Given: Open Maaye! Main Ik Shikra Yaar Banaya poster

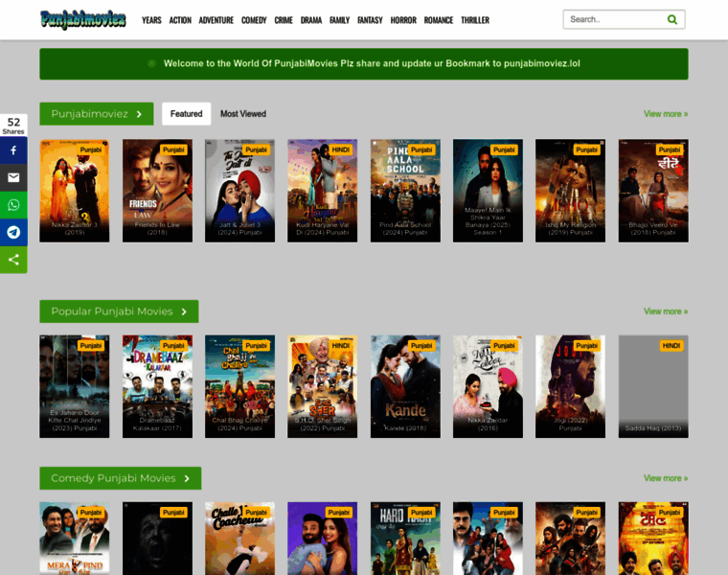Looking at the screenshot, I should tap(488, 191).
